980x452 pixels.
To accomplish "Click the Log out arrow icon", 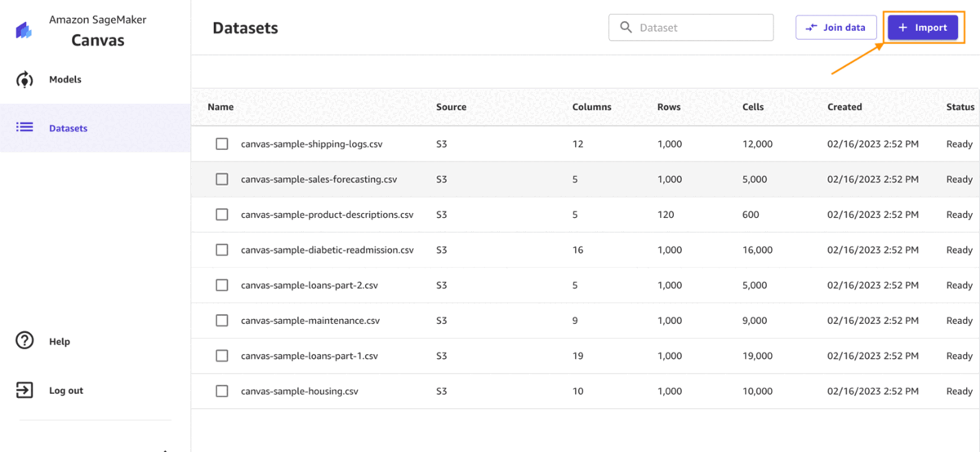I will point(24,390).
